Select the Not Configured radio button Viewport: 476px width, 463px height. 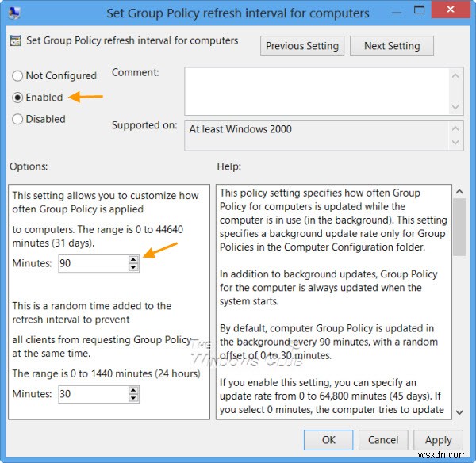[x=17, y=76]
